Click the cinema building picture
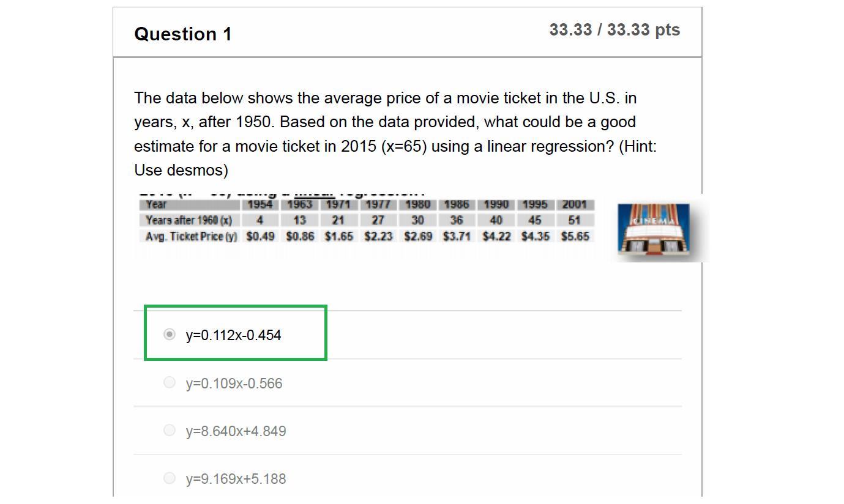844x504 pixels. (x=653, y=229)
